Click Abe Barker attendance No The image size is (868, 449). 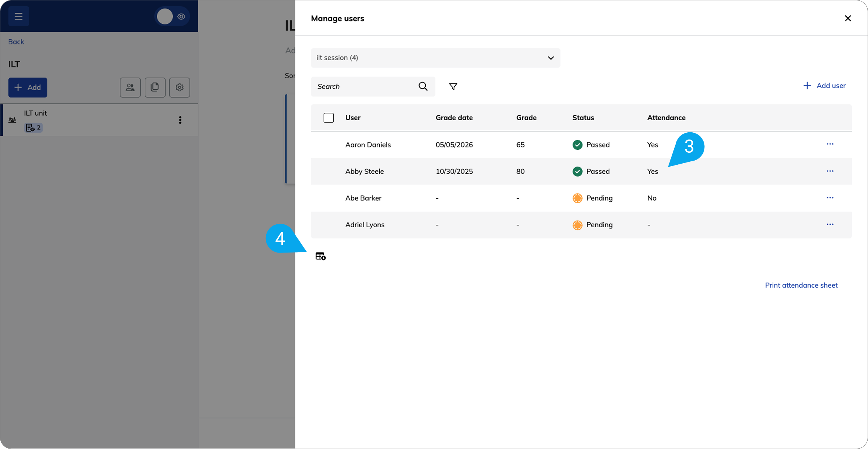pos(652,198)
